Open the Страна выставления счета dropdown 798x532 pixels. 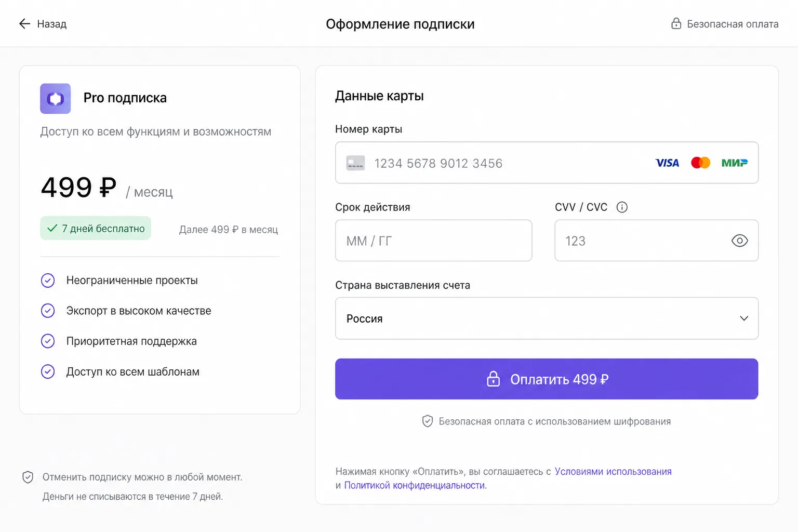[547, 318]
